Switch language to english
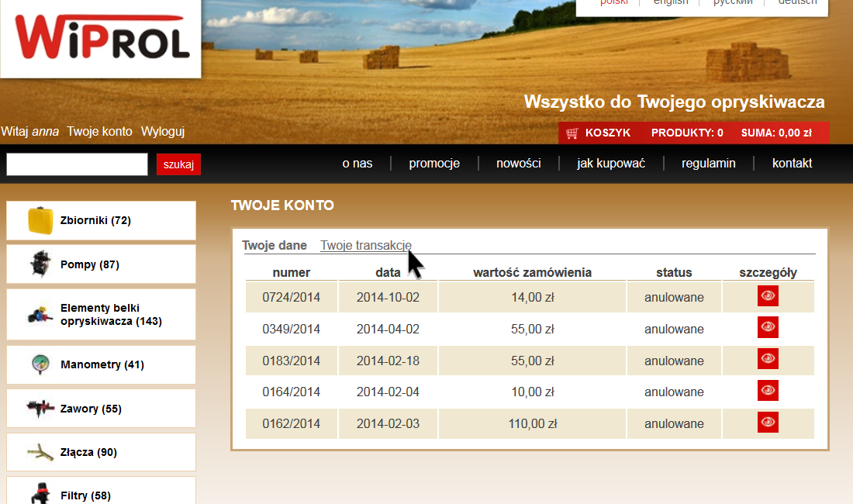This screenshot has width=853, height=504. 671,2
